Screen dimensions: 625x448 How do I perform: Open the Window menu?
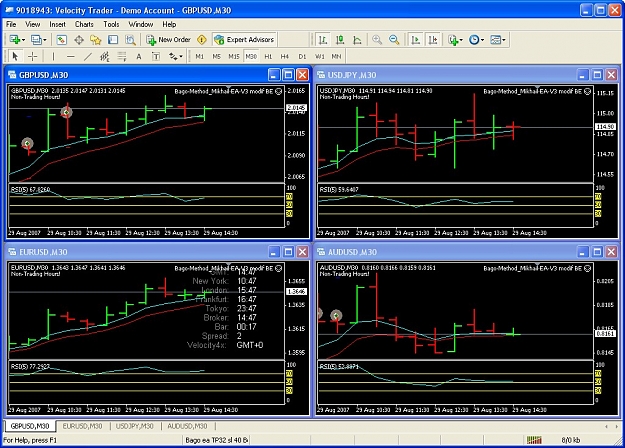click(141, 24)
